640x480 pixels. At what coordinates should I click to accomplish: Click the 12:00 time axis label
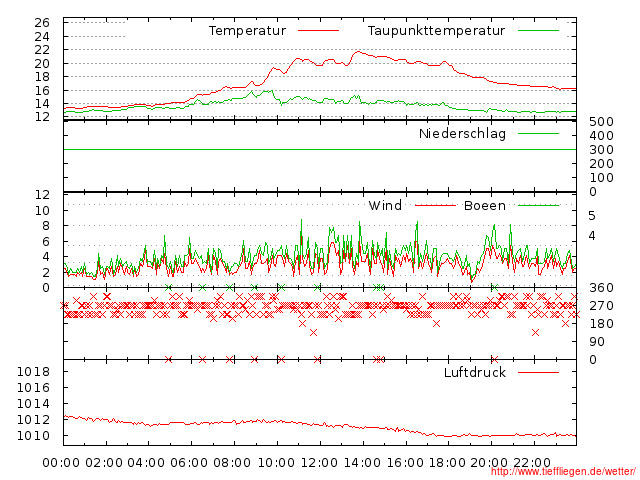(319, 463)
